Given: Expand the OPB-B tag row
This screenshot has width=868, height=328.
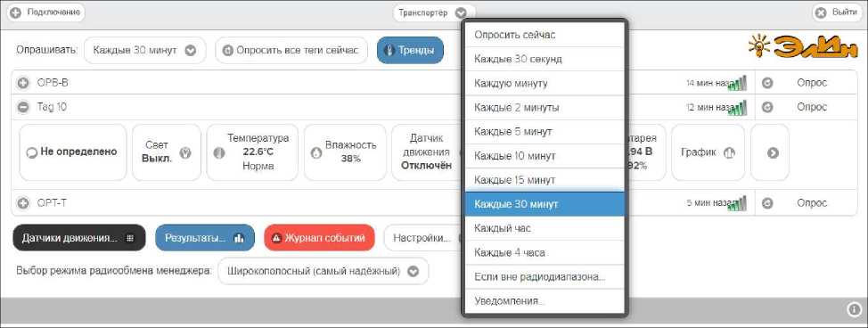Looking at the screenshot, I should [x=23, y=83].
